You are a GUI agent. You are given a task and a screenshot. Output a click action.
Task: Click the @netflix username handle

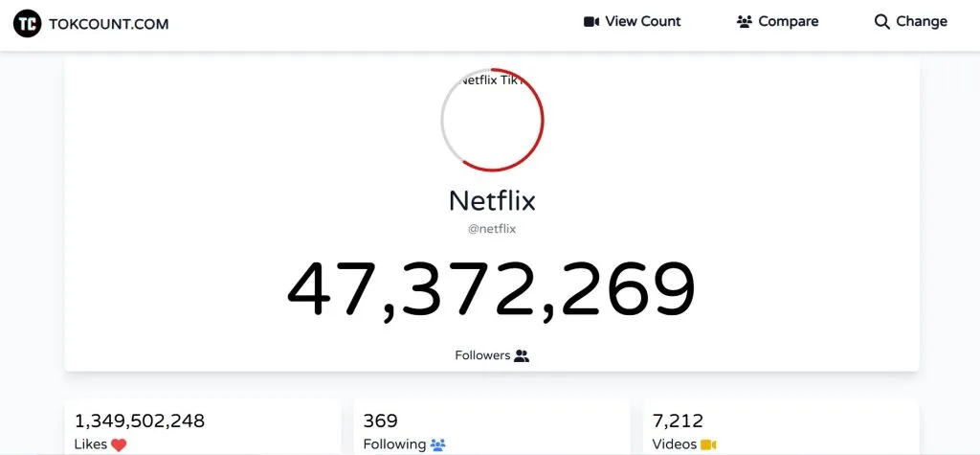tap(492, 229)
